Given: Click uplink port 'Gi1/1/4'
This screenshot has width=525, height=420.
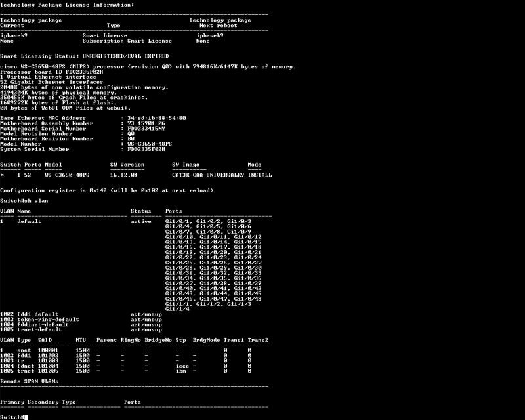Looking at the screenshot, I should tap(177, 309).
